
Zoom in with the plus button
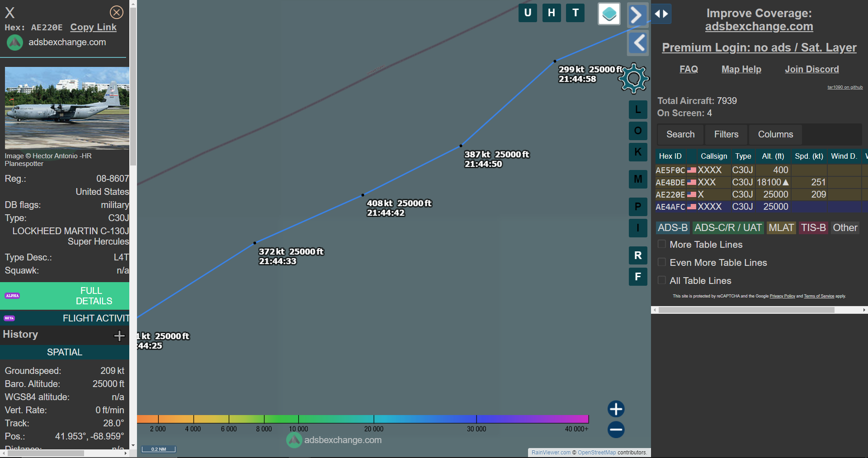pos(616,409)
